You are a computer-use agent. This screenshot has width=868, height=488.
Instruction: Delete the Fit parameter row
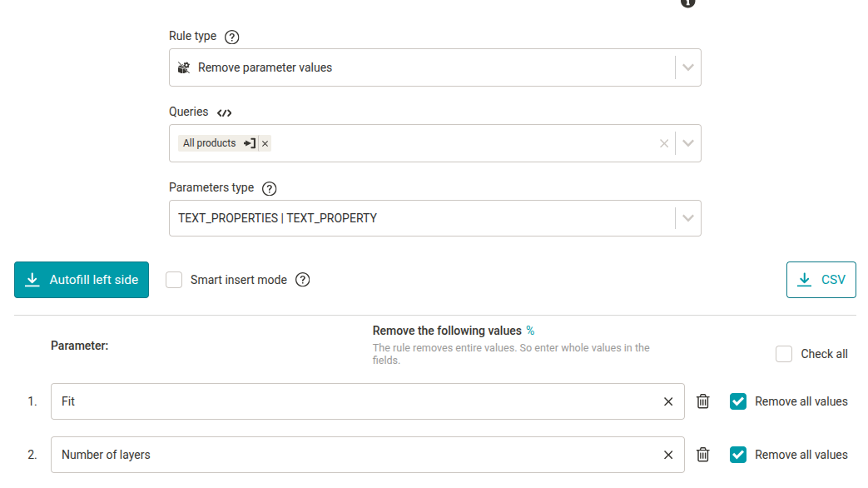point(703,401)
